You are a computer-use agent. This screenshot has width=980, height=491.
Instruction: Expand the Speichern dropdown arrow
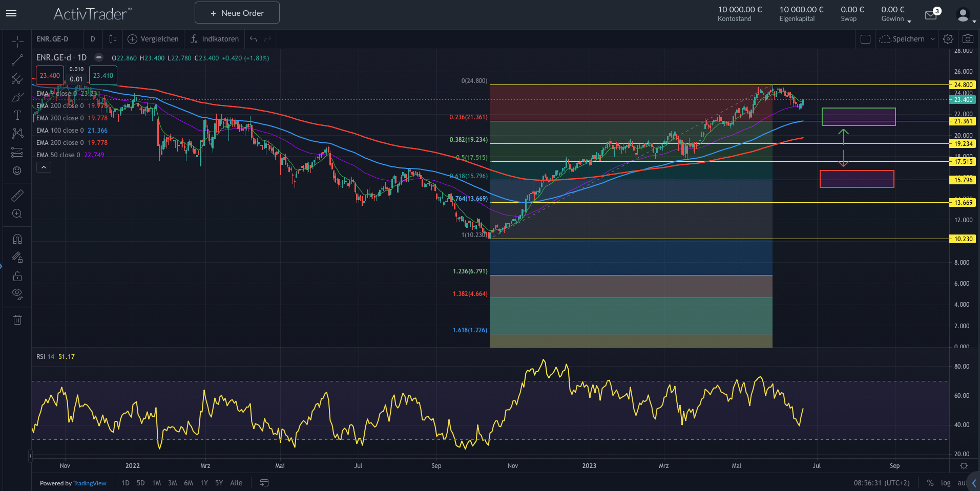(x=933, y=39)
